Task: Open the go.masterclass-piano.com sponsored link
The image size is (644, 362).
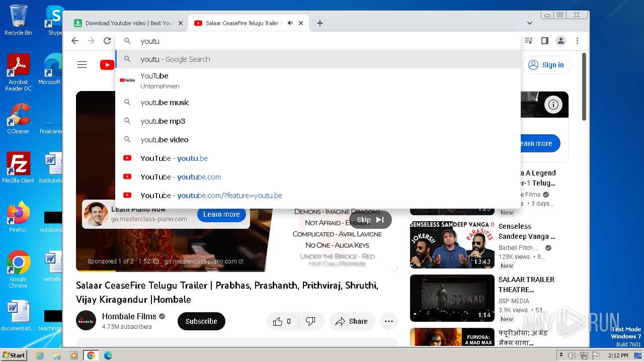Action: pyautogui.click(x=204, y=261)
